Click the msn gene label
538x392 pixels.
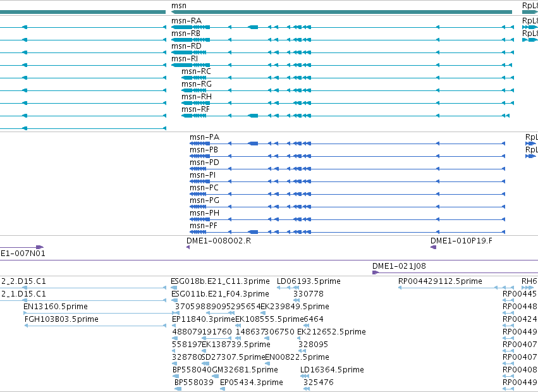179,6
